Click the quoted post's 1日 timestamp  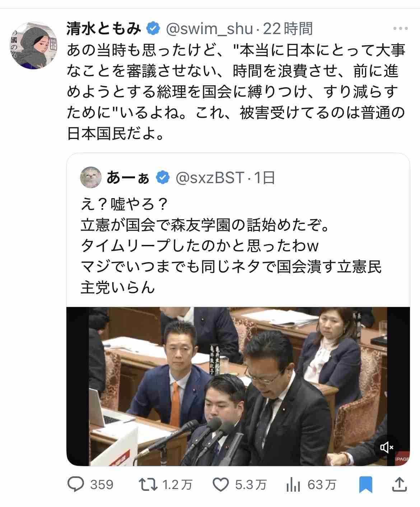[x=265, y=177]
